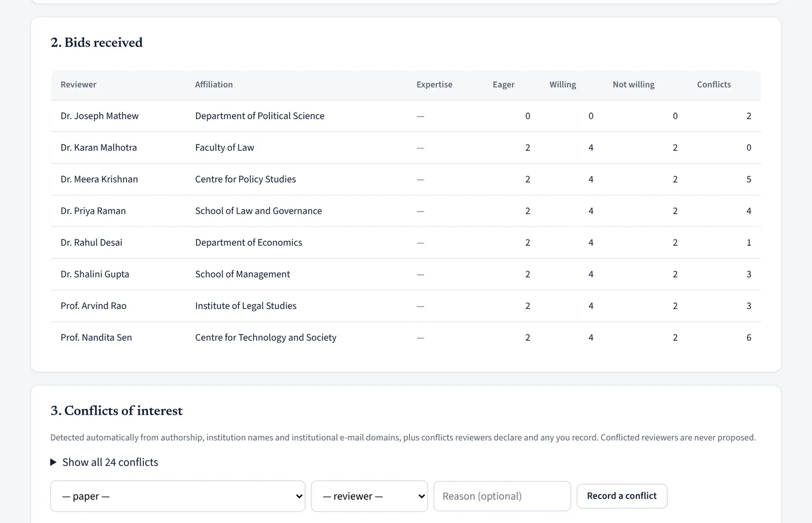Image resolution: width=812 pixels, height=523 pixels.
Task: Select reviewer Prof. Arvind Rao
Action: click(x=93, y=306)
